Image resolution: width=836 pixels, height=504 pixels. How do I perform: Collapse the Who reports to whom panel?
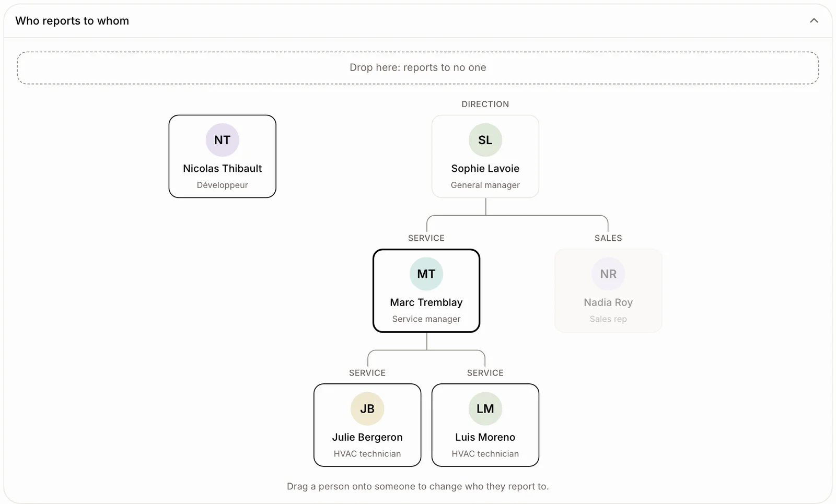coord(814,21)
